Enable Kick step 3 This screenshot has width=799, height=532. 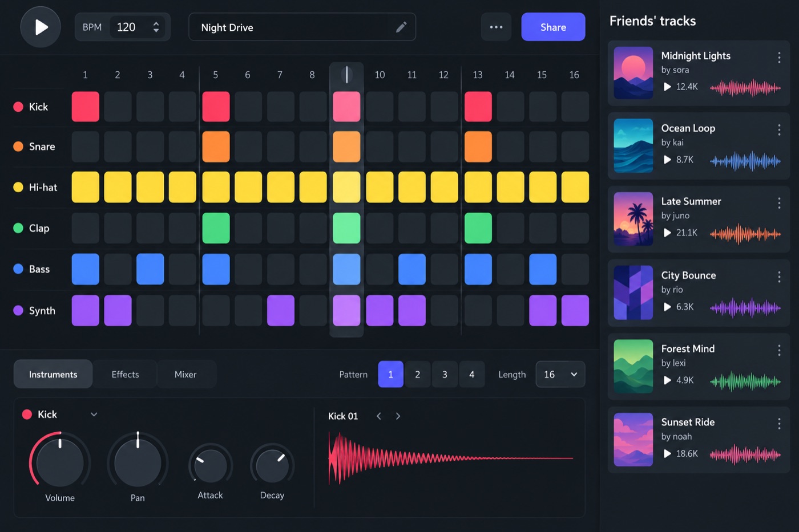[150, 107]
